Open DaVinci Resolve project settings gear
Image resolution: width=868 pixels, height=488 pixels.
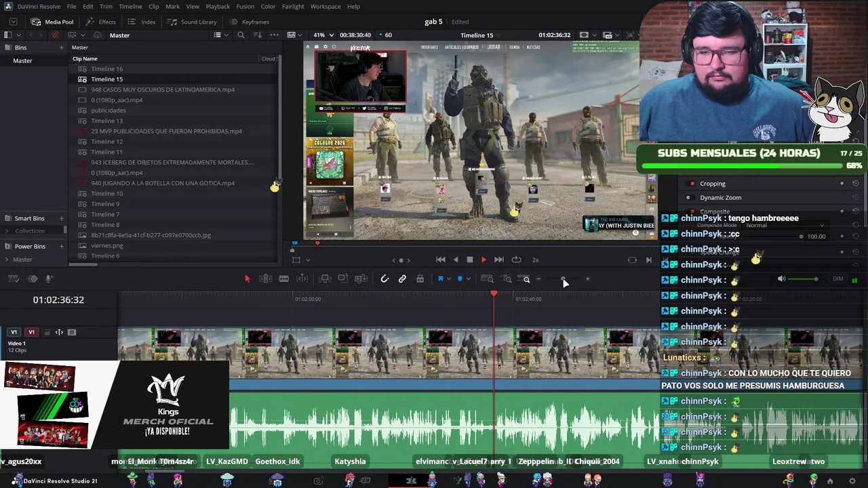point(852,481)
